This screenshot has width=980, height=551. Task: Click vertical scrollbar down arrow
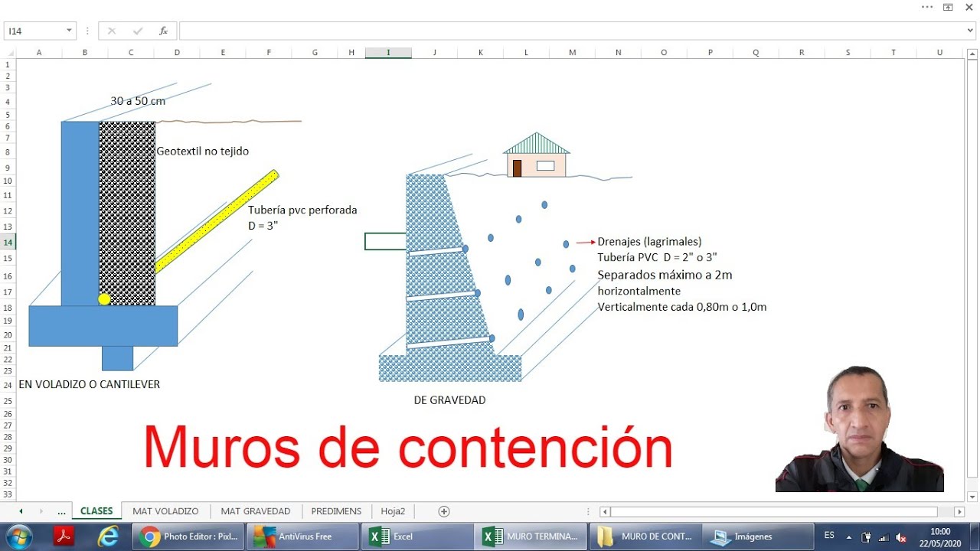(x=972, y=496)
